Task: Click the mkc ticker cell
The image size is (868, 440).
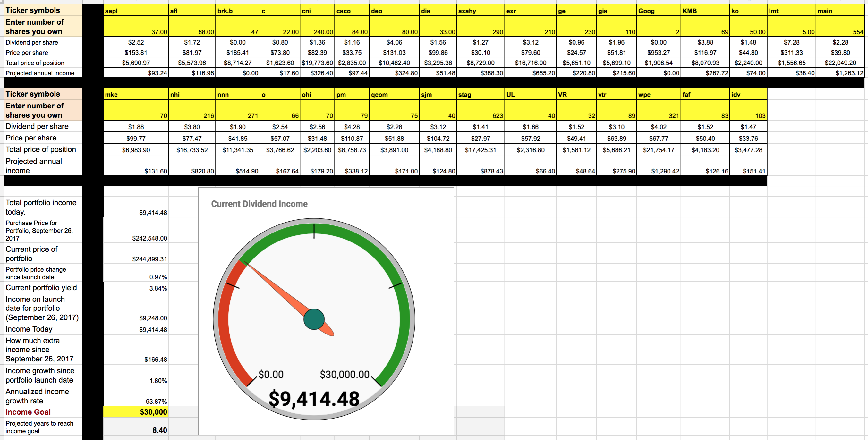Action: (135, 94)
